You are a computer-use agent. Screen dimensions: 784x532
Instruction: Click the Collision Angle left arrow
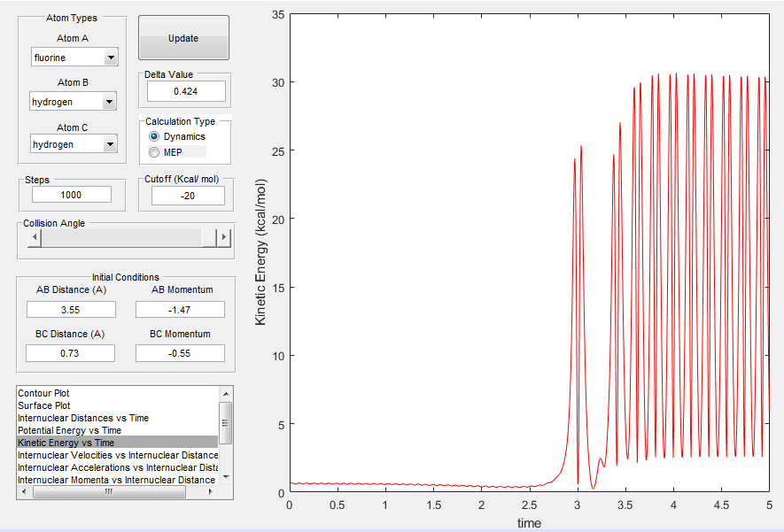(x=35, y=236)
